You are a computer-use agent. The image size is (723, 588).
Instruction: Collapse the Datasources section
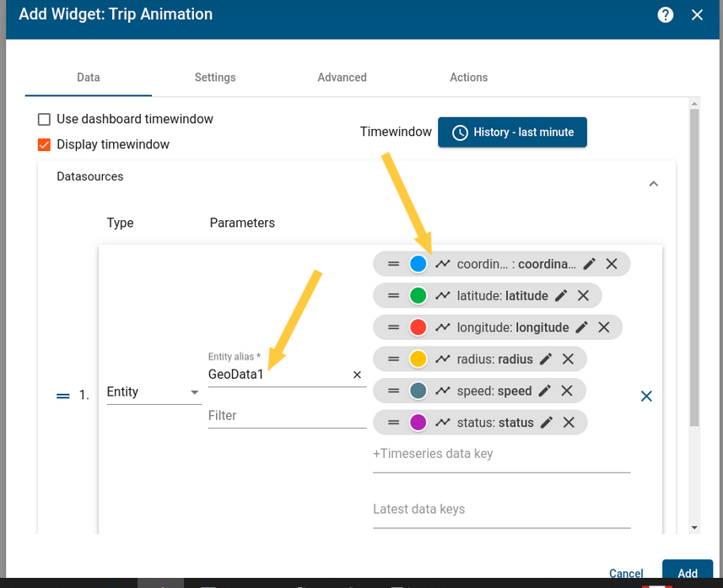(x=653, y=183)
